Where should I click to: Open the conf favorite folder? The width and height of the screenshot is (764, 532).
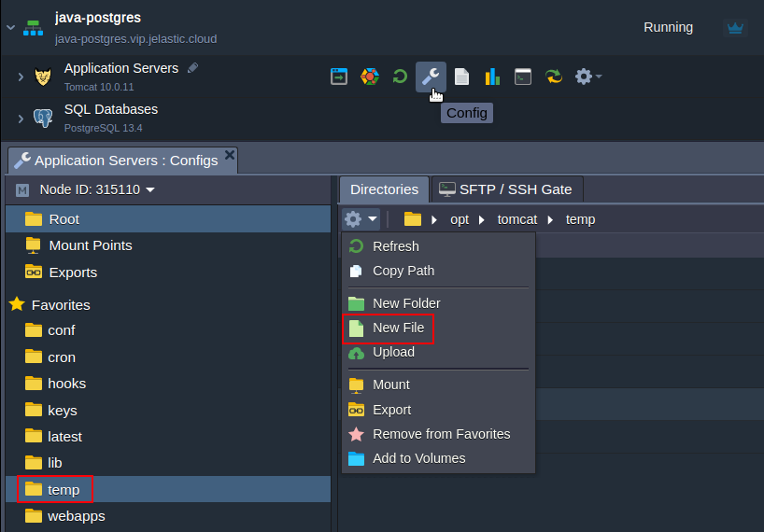(168, 330)
